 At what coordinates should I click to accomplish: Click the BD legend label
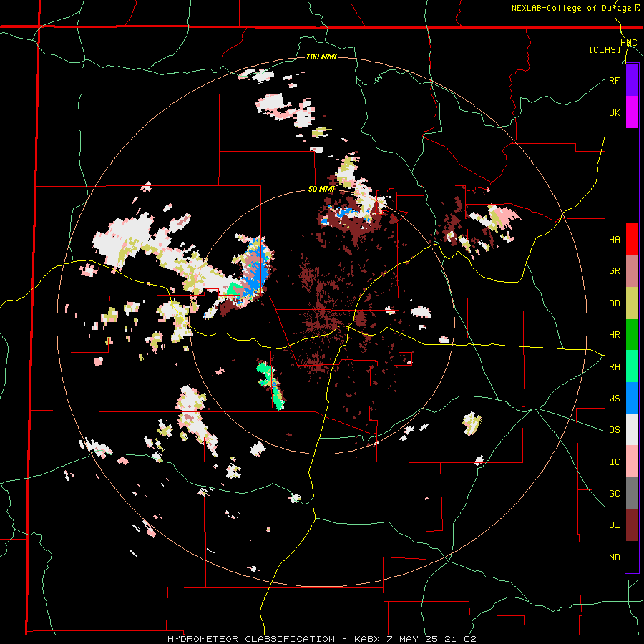[614, 303]
